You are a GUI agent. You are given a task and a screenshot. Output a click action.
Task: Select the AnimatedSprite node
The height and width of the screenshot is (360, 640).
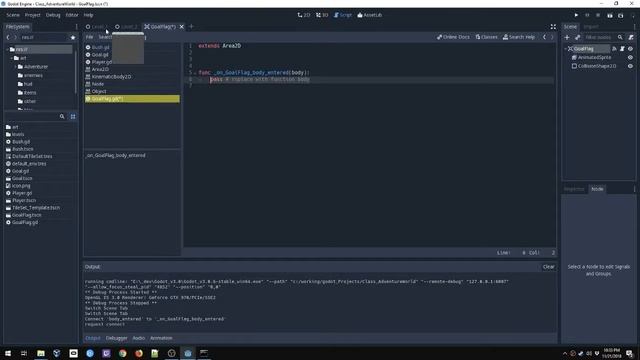click(595, 58)
